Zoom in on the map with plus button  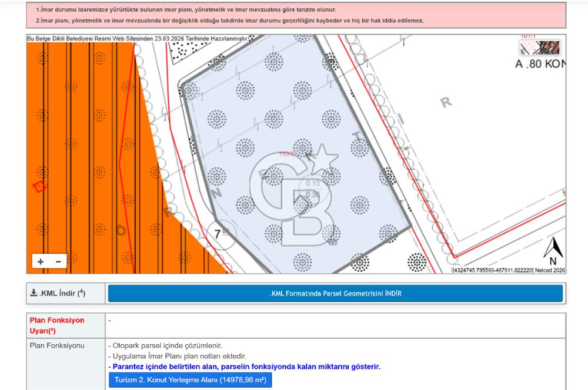click(41, 261)
